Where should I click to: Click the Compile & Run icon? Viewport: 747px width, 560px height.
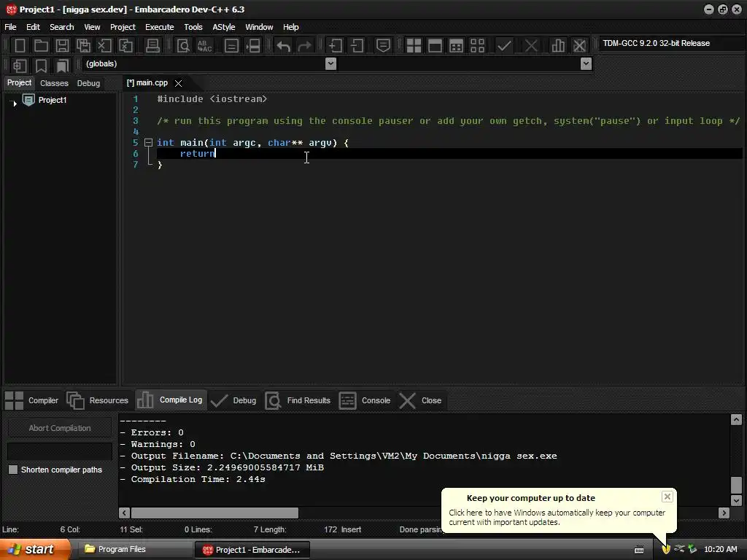[456, 46]
